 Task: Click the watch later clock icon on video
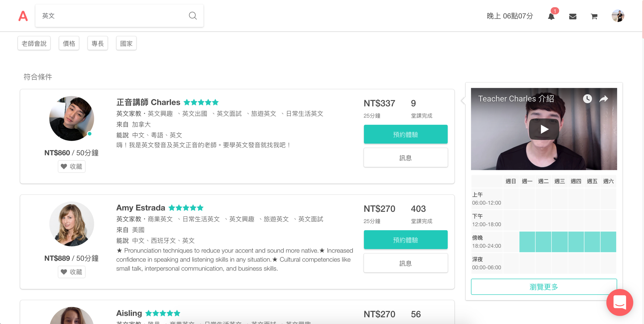pos(587,99)
